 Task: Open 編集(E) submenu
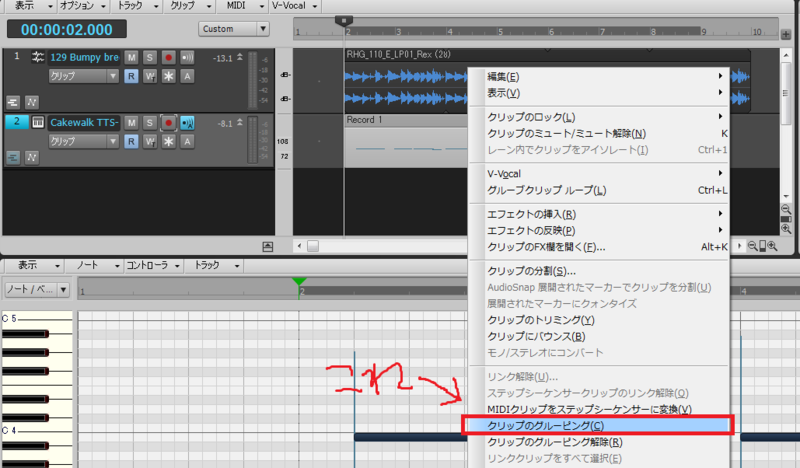pos(599,77)
